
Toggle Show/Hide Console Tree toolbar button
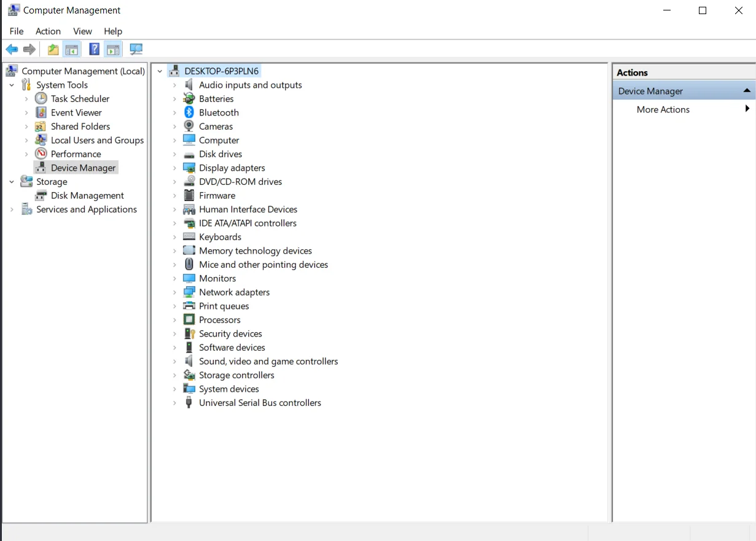point(72,49)
